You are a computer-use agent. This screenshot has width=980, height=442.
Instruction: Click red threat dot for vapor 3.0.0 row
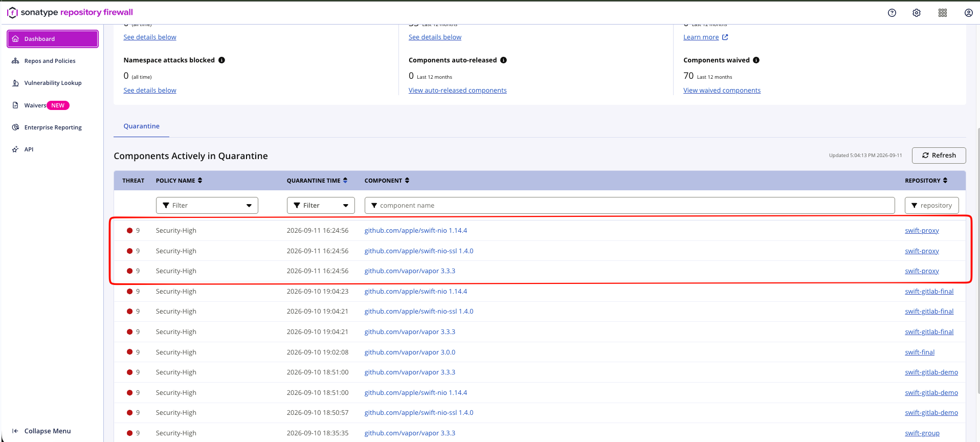[130, 352]
